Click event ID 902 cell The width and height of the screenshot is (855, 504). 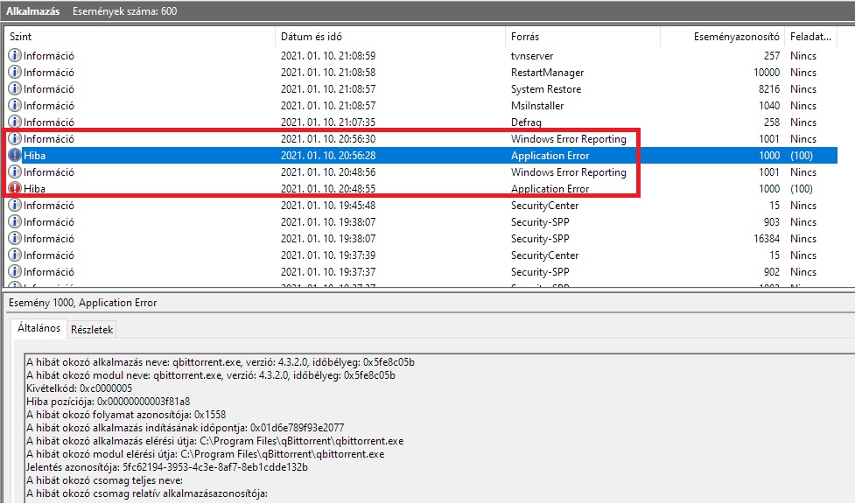[772, 271]
